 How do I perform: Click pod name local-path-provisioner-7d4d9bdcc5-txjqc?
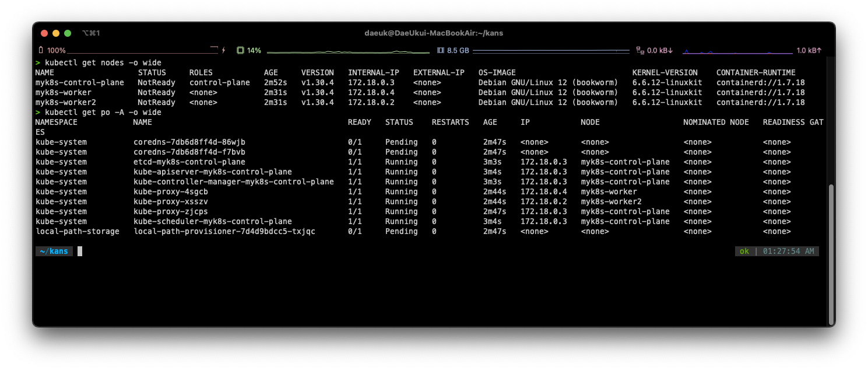point(224,231)
